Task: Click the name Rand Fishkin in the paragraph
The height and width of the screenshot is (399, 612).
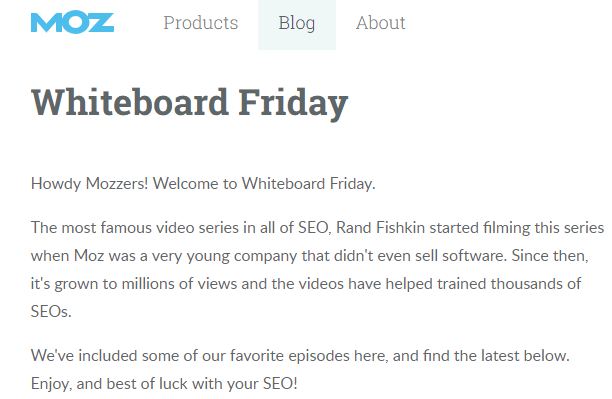Action: (x=381, y=227)
